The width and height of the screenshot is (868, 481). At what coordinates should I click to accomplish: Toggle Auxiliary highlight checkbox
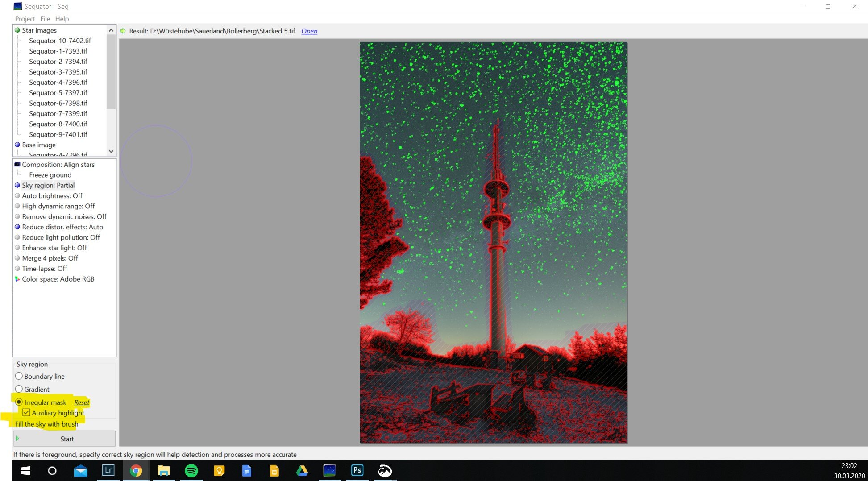point(26,413)
